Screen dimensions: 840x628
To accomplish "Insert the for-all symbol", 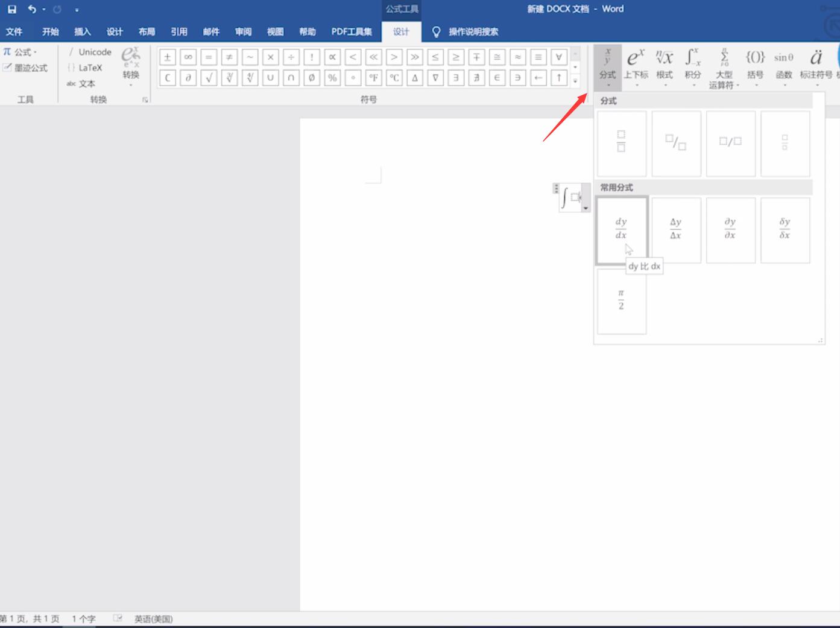I will click(559, 57).
